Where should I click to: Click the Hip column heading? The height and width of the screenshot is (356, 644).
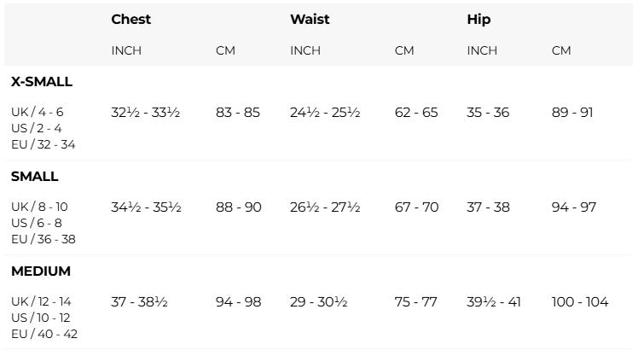coord(479,19)
